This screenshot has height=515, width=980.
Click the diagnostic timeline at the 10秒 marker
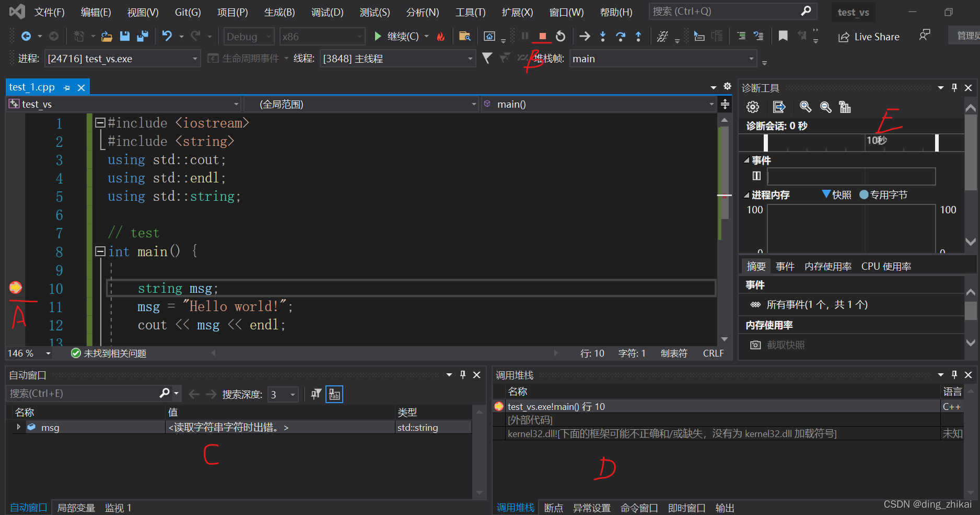[876, 141]
